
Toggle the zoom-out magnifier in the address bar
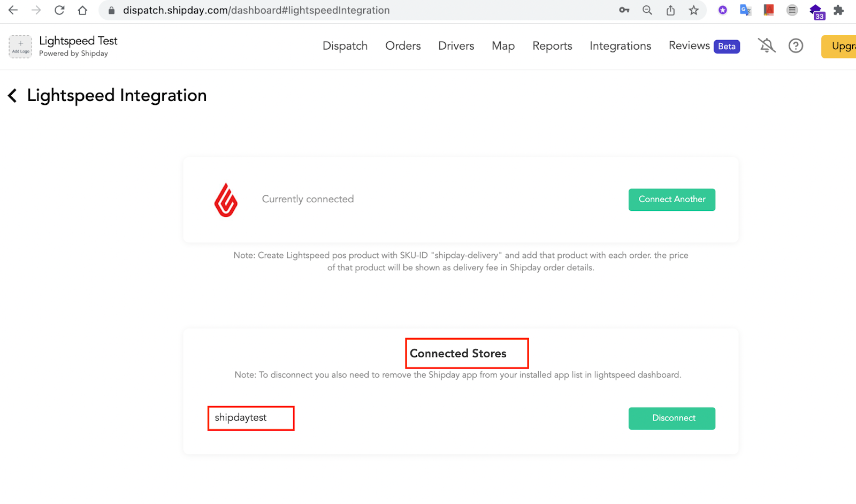point(647,10)
